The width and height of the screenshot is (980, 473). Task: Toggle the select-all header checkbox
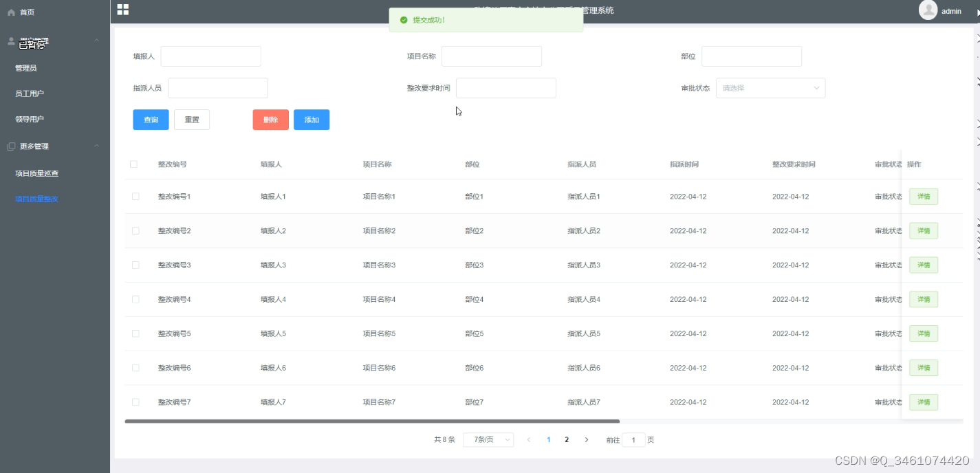pyautogui.click(x=133, y=164)
